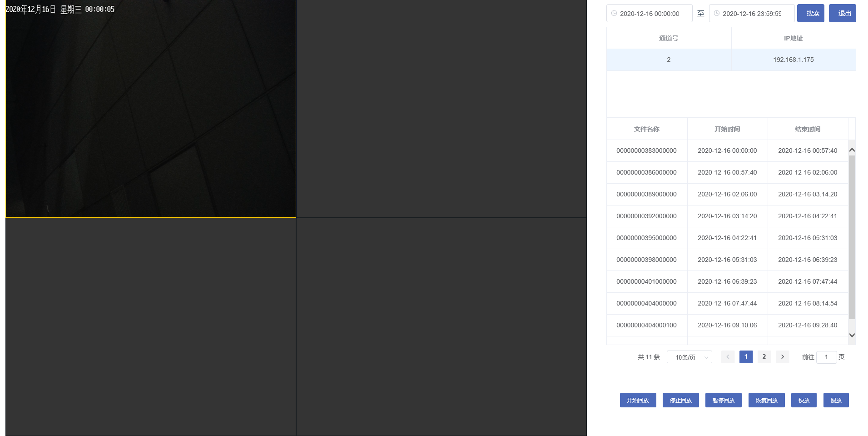
Task: Select file 00000000383000000 in the list
Action: (x=646, y=150)
